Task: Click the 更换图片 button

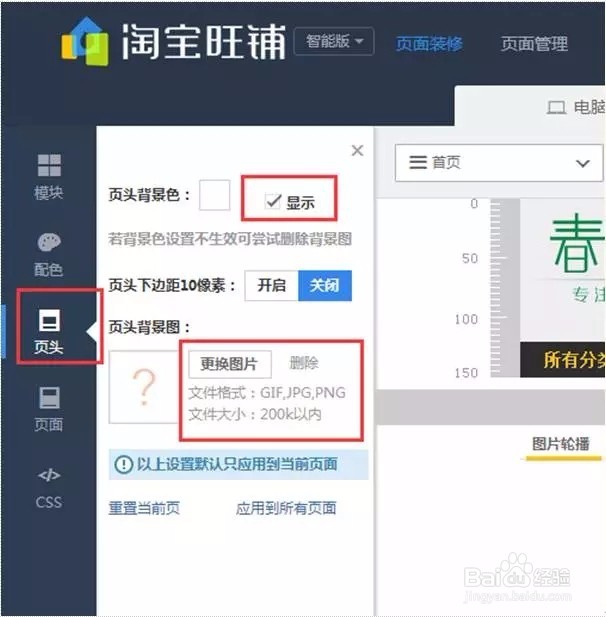Action: (x=230, y=364)
